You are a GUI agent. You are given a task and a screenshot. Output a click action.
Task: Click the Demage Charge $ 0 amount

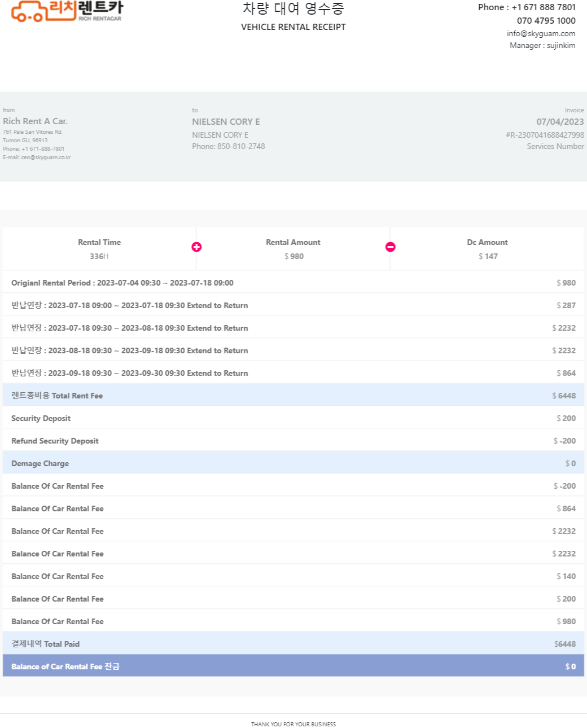point(570,463)
